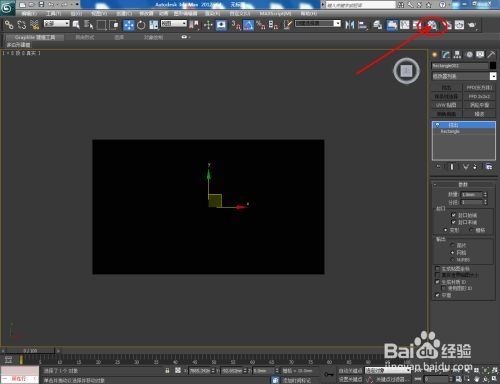Open the key filter 选定对象 dropdown
Screen dimensions: 500x384
click(x=388, y=370)
